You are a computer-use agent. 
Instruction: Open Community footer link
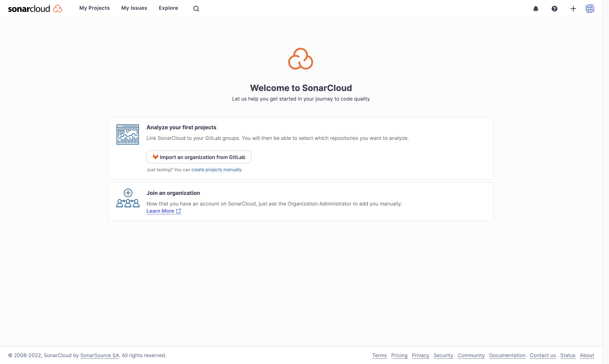(x=471, y=355)
